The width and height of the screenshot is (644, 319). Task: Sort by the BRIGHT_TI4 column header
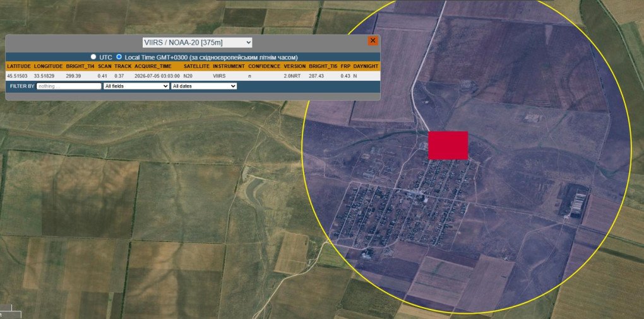[x=80, y=66]
